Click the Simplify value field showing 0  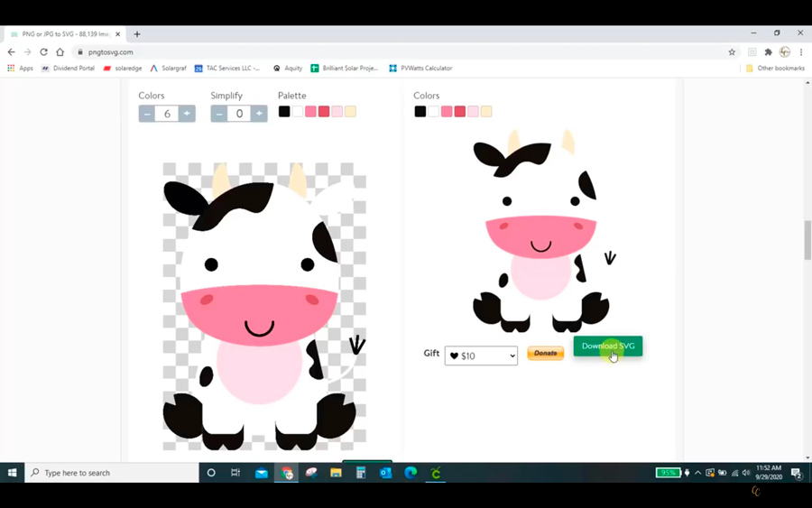click(239, 114)
